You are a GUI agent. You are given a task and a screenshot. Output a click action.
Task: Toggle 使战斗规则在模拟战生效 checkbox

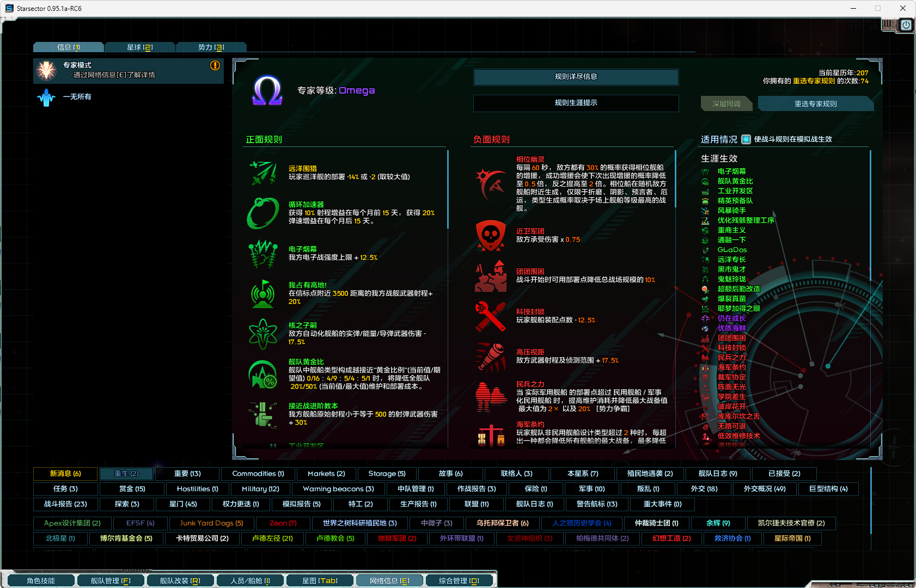[x=746, y=139]
